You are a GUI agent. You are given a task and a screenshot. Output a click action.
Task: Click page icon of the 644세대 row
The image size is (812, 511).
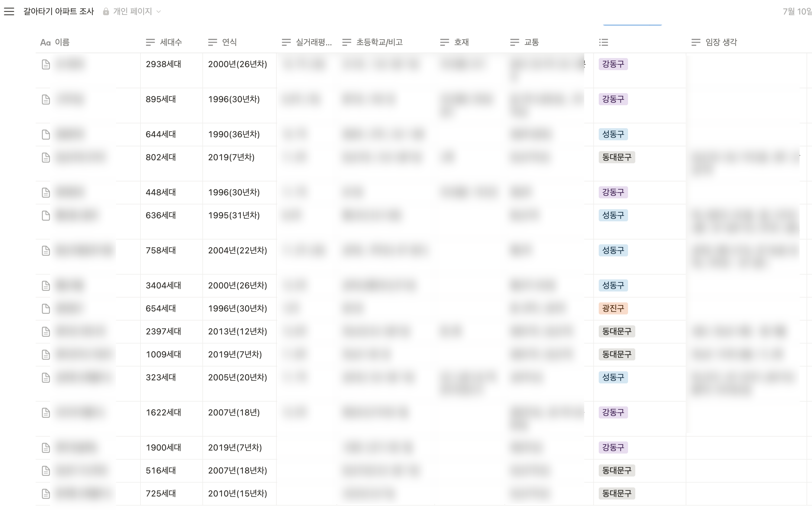pos(46,134)
